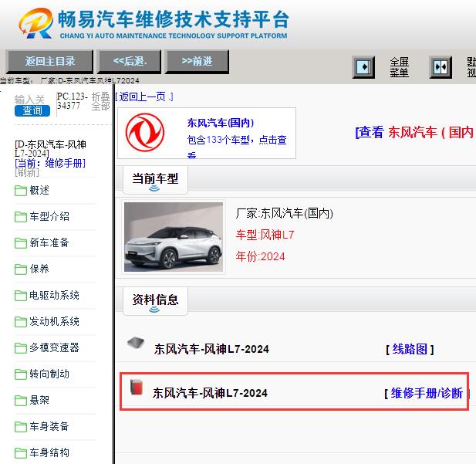
Task: Open the 维修手册/诊断 link
Action: tap(427, 393)
